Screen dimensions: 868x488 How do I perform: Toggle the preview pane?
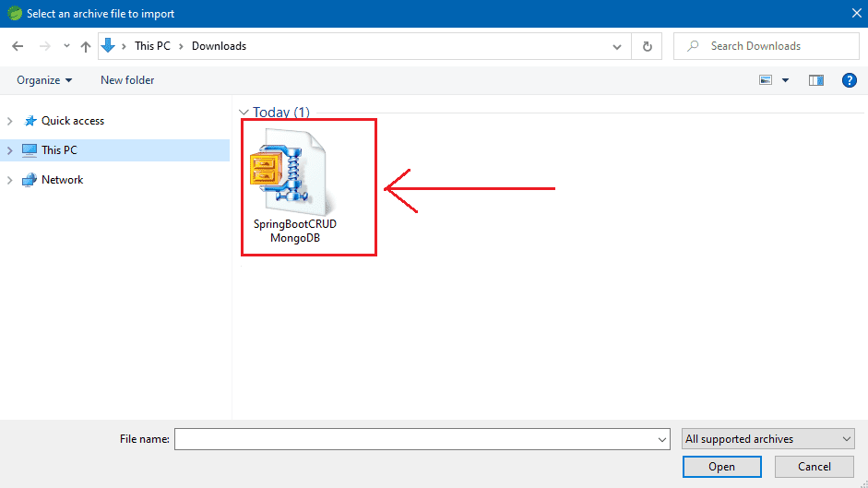coord(816,80)
